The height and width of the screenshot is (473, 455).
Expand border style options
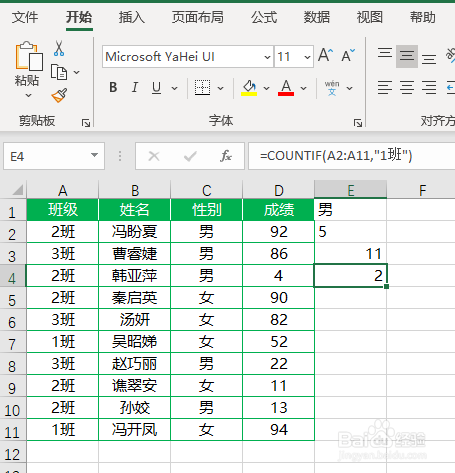coord(220,88)
